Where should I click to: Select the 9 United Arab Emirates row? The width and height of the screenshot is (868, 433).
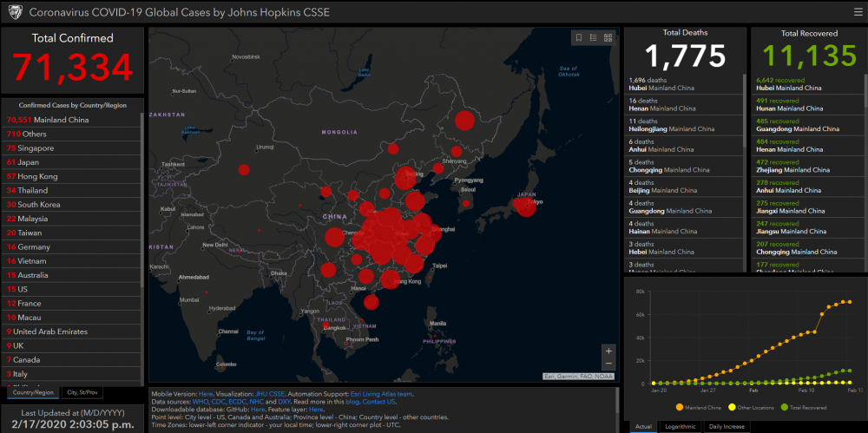[71, 331]
